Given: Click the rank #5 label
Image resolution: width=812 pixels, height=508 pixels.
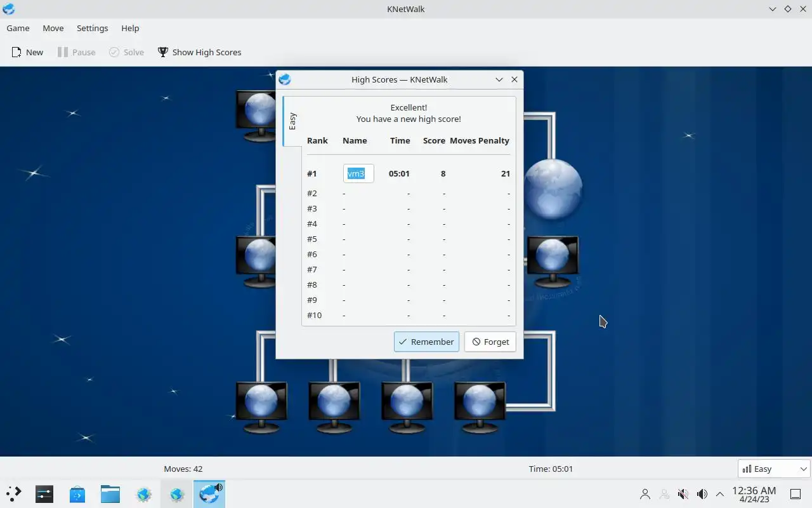Looking at the screenshot, I should tap(311, 239).
